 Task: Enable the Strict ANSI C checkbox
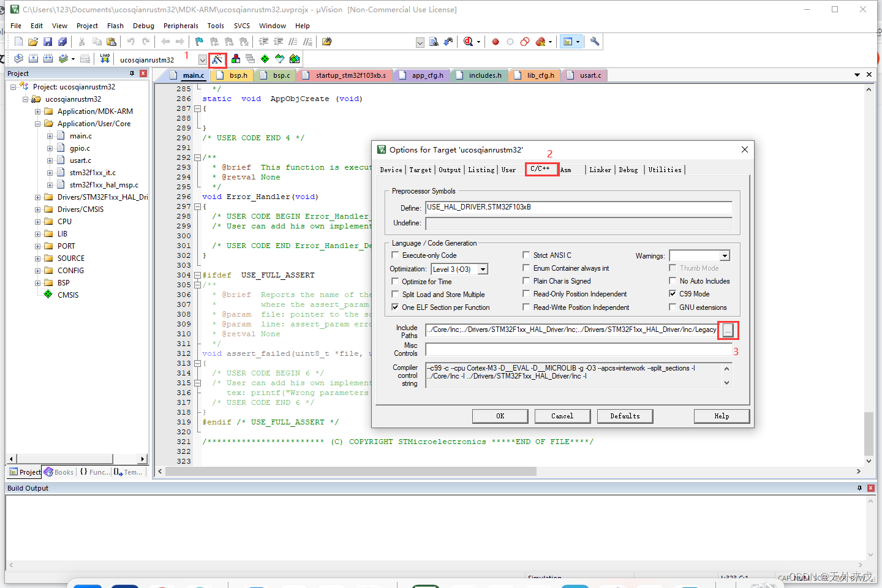pos(526,255)
